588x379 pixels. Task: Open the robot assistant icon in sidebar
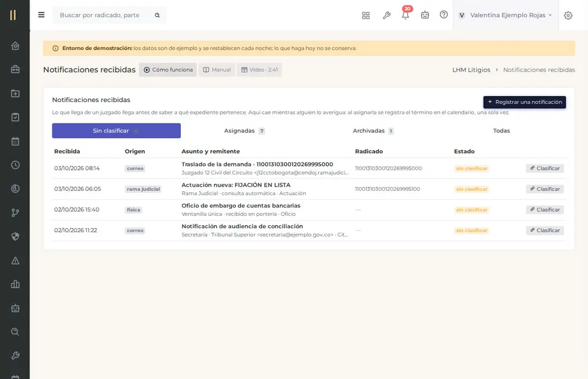[15, 308]
